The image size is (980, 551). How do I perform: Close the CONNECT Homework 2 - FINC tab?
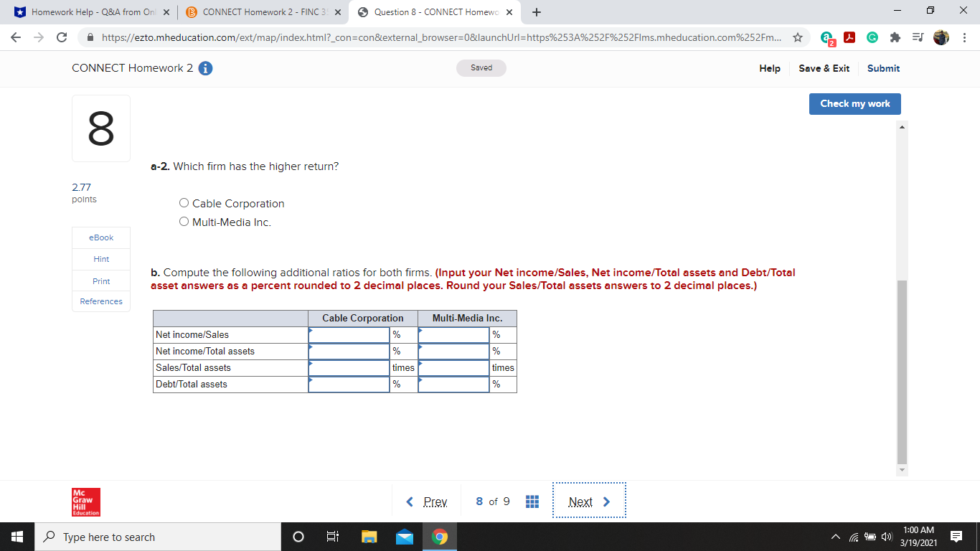[338, 12]
